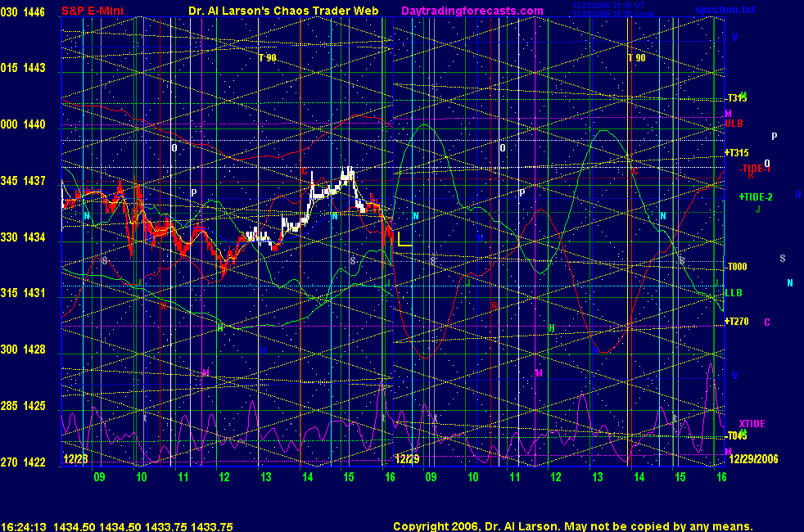Image resolution: width=804 pixels, height=532 pixels.
Task: Open the Daytradingforecasts.com site name text
Action: (x=472, y=11)
